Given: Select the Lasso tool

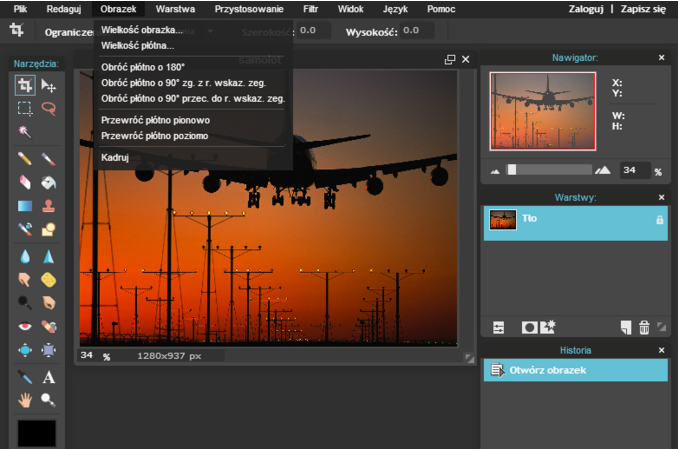Looking at the screenshot, I should (48, 108).
